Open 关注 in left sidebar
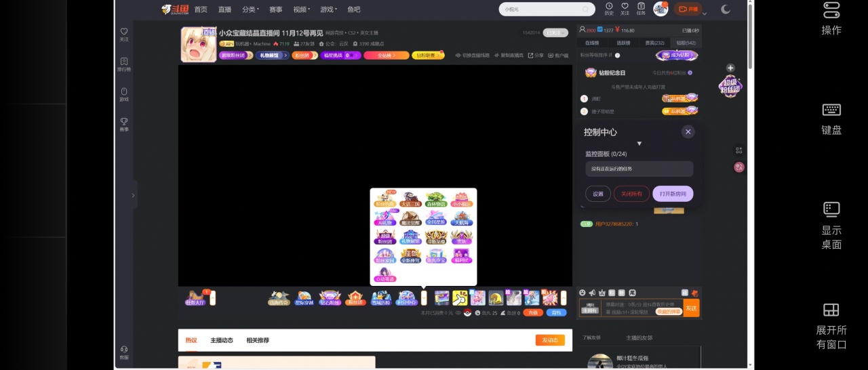 pyautogui.click(x=123, y=35)
